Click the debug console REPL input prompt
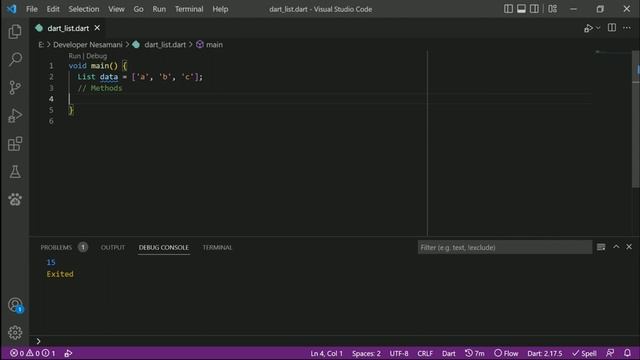This screenshot has width=640, height=360. point(335,341)
